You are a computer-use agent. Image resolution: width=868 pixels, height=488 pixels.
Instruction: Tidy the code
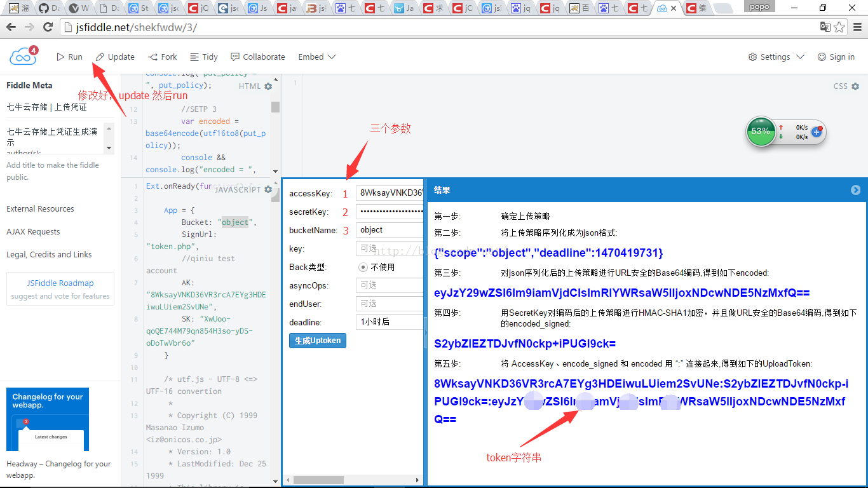pyautogui.click(x=204, y=57)
